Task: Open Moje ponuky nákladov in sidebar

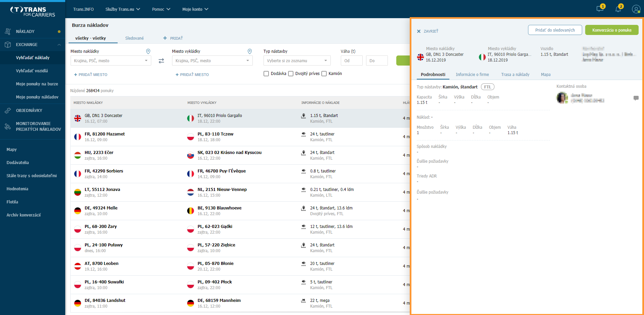Action: tap(37, 97)
